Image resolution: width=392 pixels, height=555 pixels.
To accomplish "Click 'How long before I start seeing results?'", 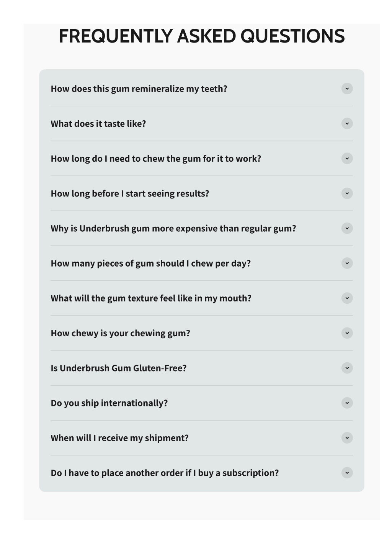I will [130, 194].
